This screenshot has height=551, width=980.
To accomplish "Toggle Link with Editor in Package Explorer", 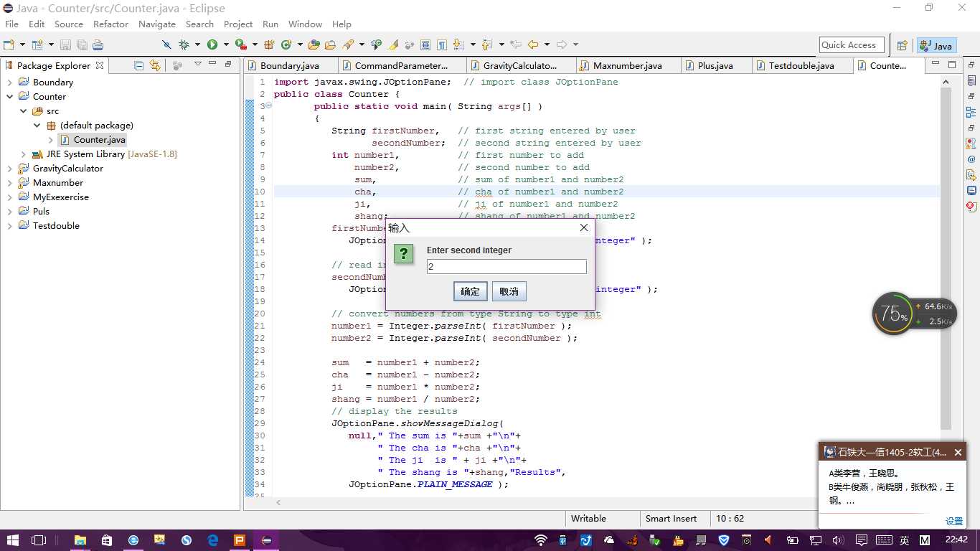I will (x=155, y=65).
